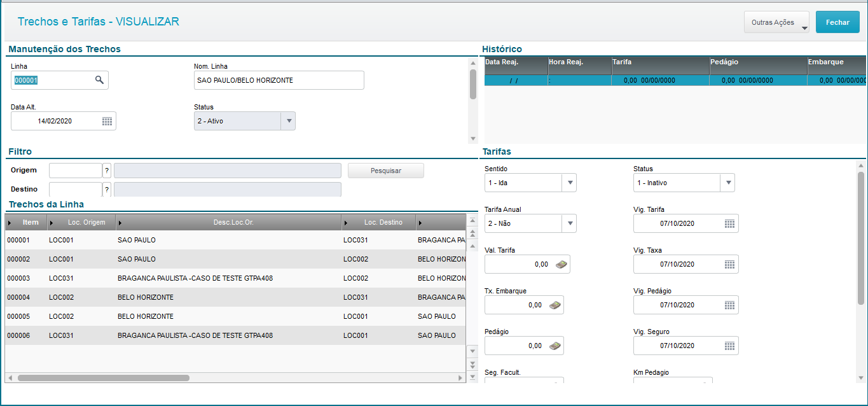
Task: Click scroll-left arrow of Trechos table
Action: tap(10, 377)
